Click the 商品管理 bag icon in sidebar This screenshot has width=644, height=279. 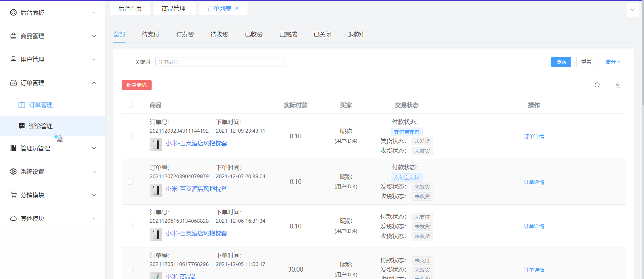(x=13, y=36)
